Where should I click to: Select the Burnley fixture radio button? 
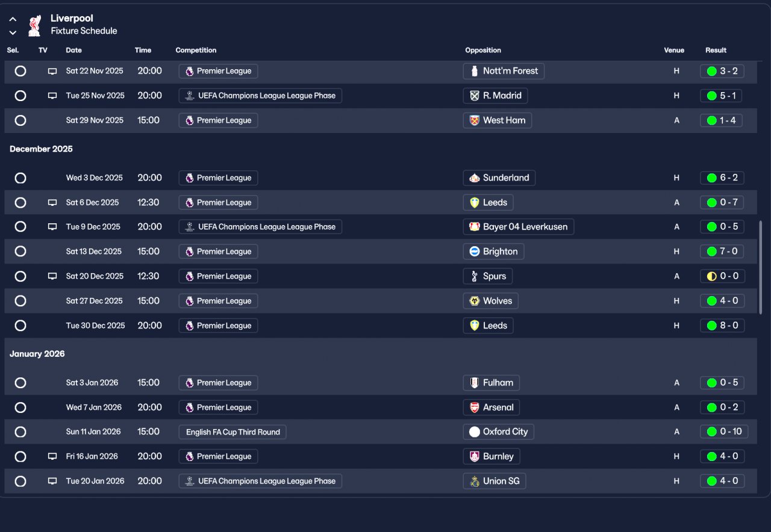click(20, 457)
